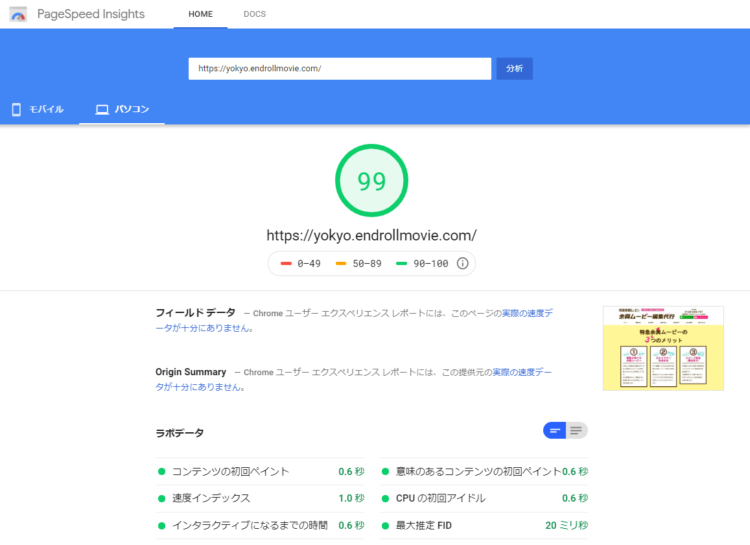Click the green dot beside コンテンツの初回ペイント
This screenshot has width=750, height=545.
162,472
